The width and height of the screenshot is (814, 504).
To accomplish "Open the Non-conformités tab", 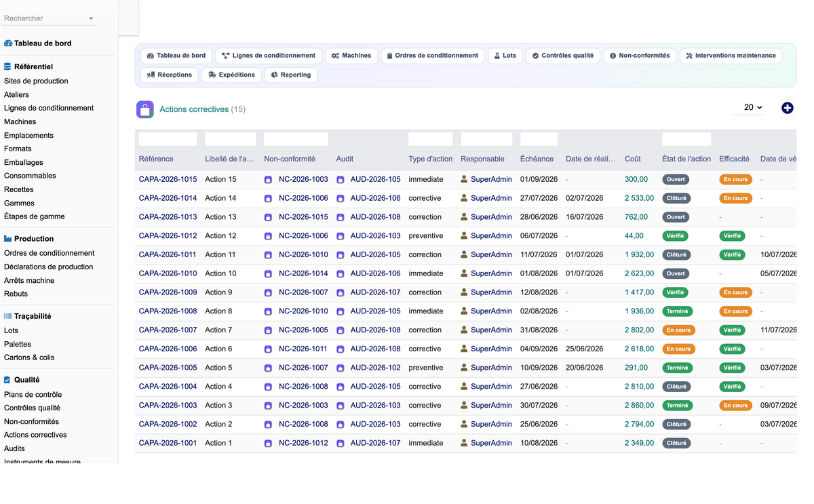I will click(640, 56).
